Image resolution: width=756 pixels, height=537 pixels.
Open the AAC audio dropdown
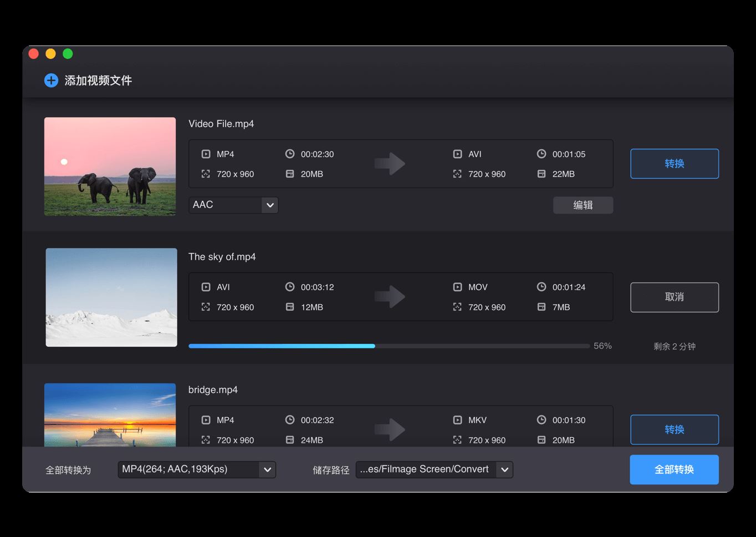(x=233, y=205)
